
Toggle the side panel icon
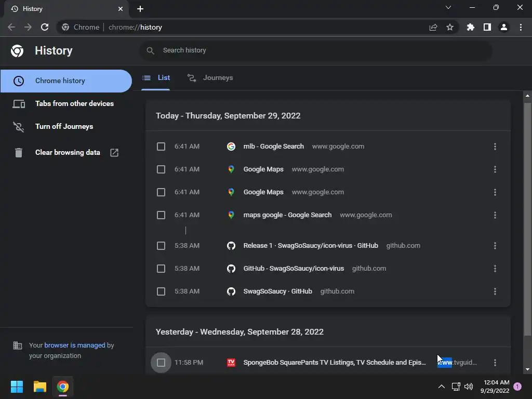pyautogui.click(x=487, y=27)
